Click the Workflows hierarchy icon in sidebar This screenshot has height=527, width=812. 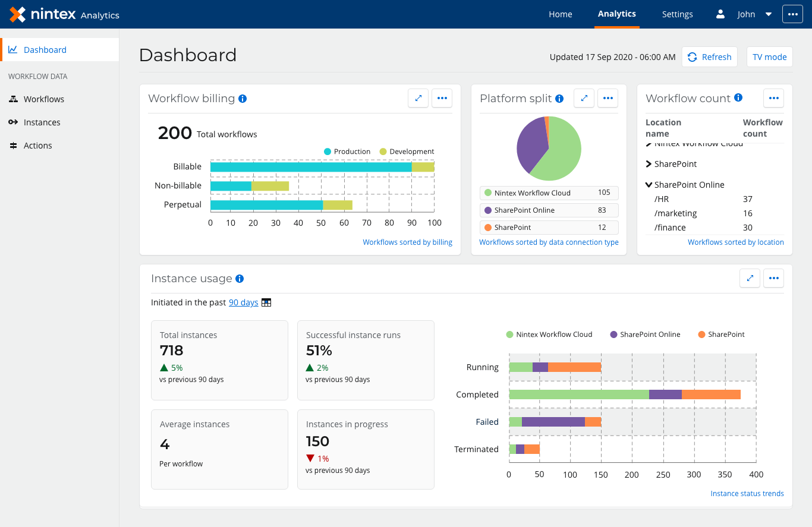pyautogui.click(x=13, y=99)
